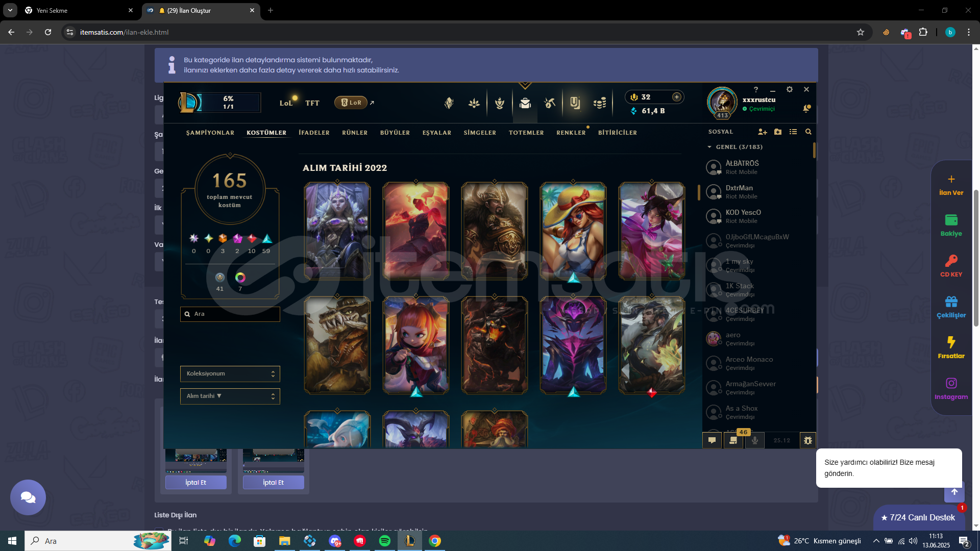Switch to the BİTİRİCİLER tab
980x551 pixels.
(618, 133)
